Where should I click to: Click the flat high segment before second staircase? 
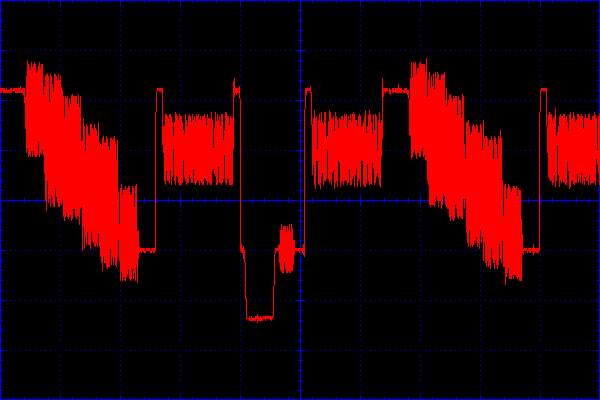coord(395,90)
